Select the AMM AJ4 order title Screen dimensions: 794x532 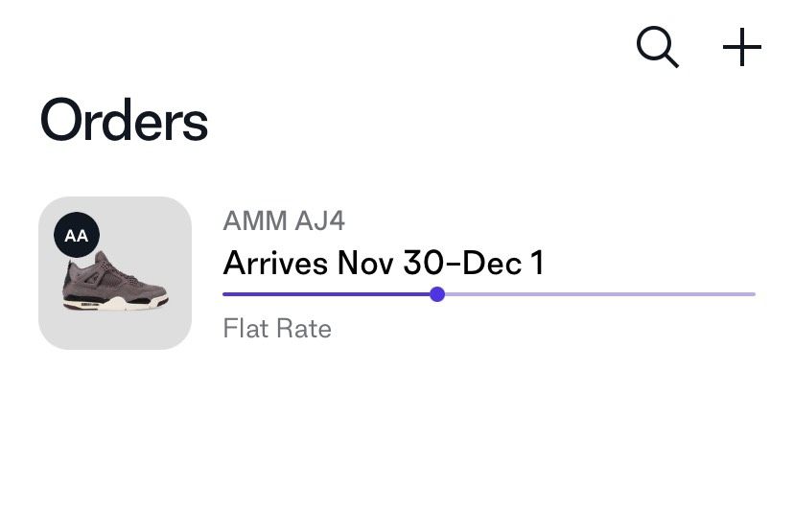pos(284,221)
